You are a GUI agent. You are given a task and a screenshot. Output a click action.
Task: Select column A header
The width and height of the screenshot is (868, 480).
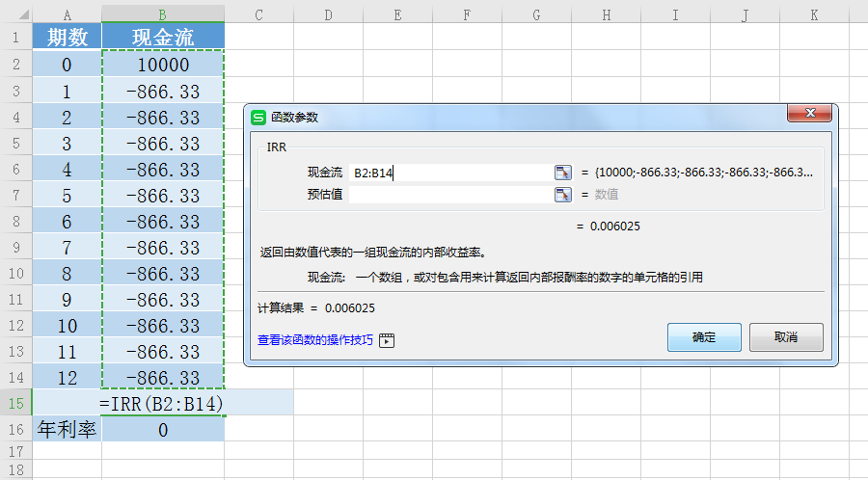coord(67,14)
